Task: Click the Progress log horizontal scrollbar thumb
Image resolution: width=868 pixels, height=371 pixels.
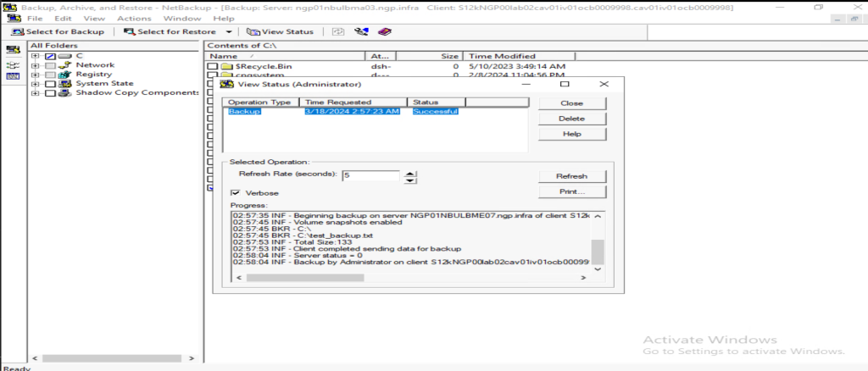Action: coord(305,278)
